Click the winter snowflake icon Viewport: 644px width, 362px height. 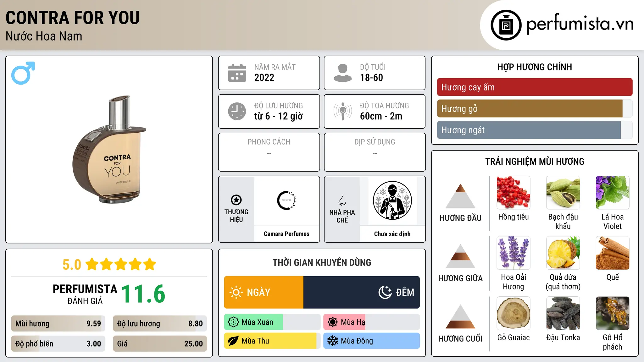[x=333, y=341]
